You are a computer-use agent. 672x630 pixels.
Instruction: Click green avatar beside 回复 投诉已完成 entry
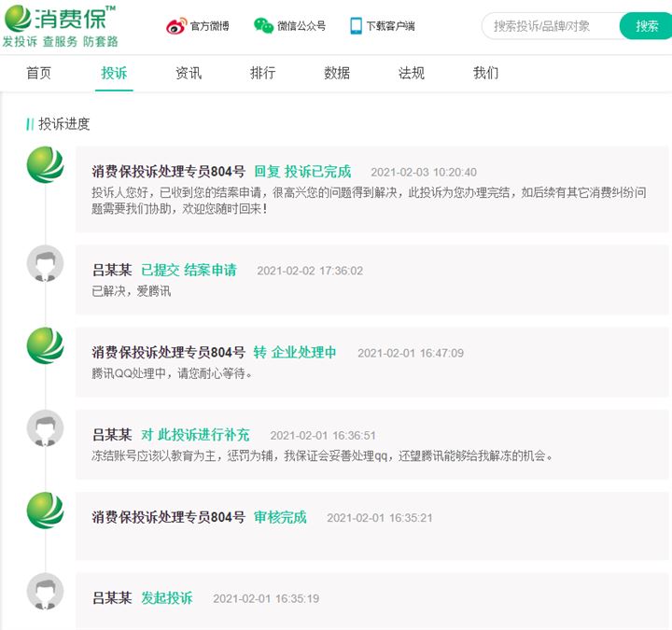coord(45,164)
